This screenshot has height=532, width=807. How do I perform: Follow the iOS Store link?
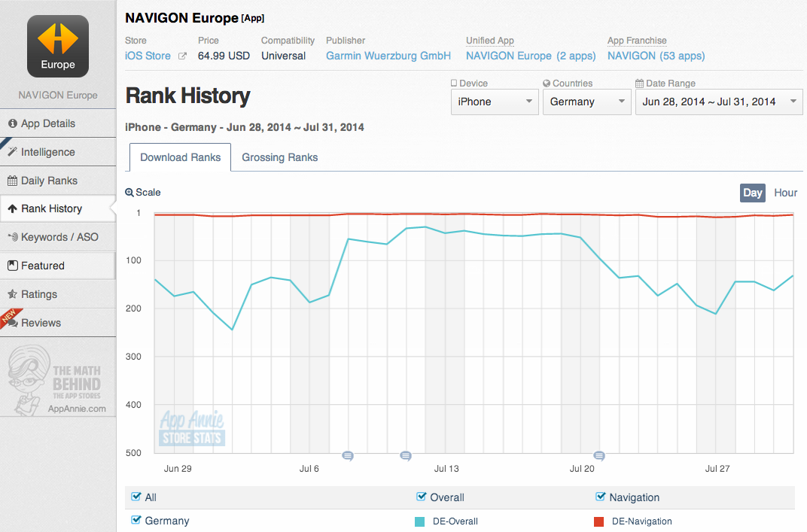[148, 56]
